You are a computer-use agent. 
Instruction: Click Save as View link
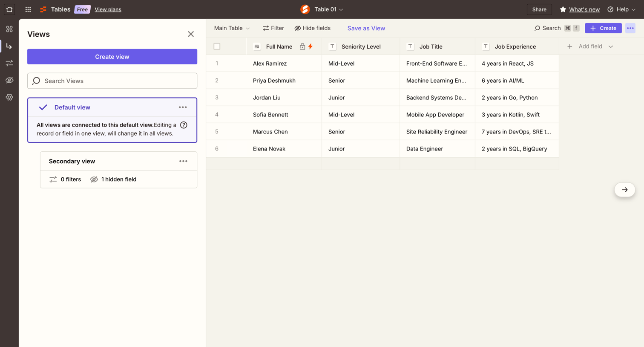point(366,28)
